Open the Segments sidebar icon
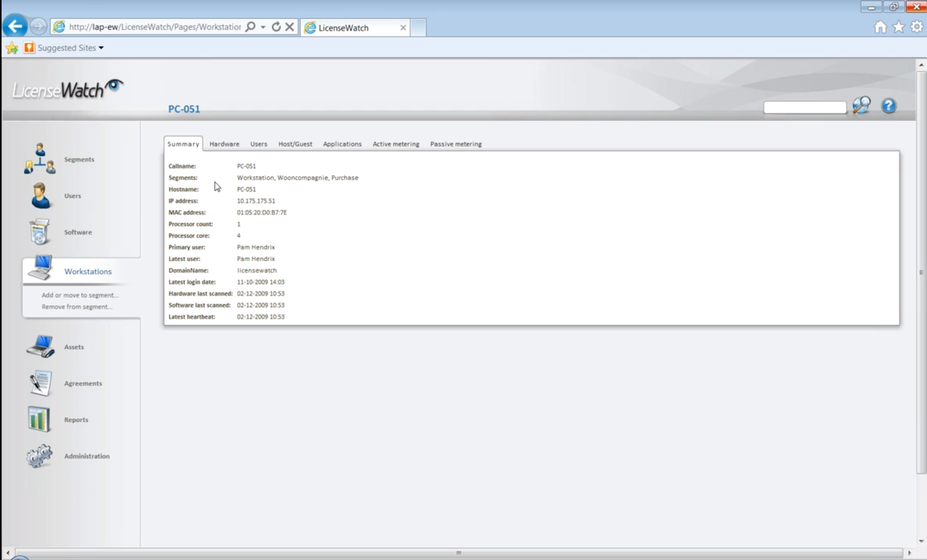 (39, 159)
